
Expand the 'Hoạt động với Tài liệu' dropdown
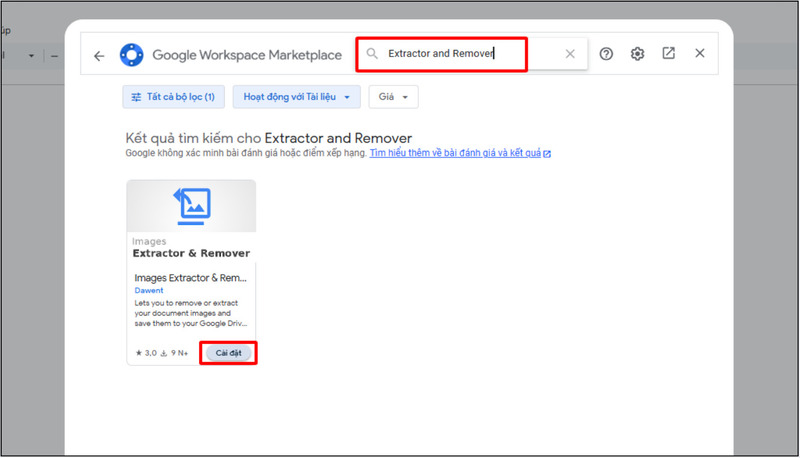coord(296,97)
